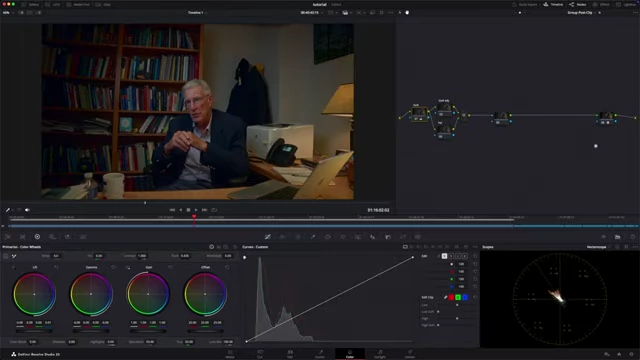The width and height of the screenshot is (640, 360).
Task: Open the Power Window palette
Action: pyautogui.click(x=328, y=237)
